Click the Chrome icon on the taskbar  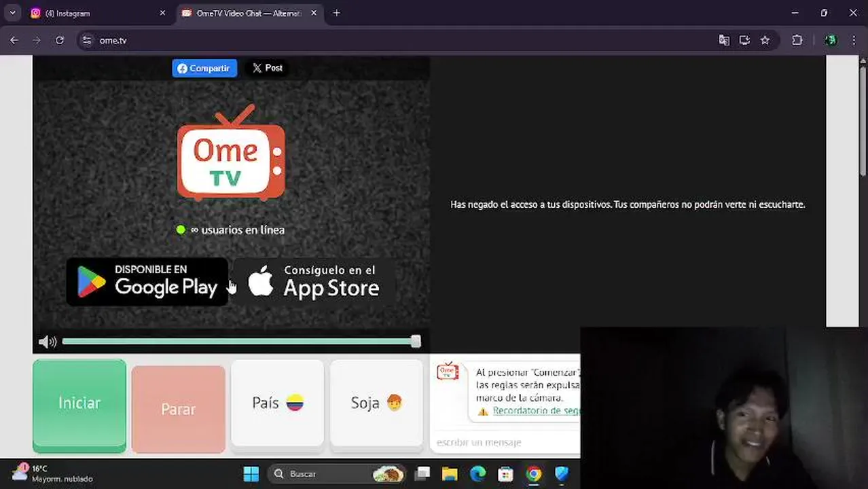(534, 474)
